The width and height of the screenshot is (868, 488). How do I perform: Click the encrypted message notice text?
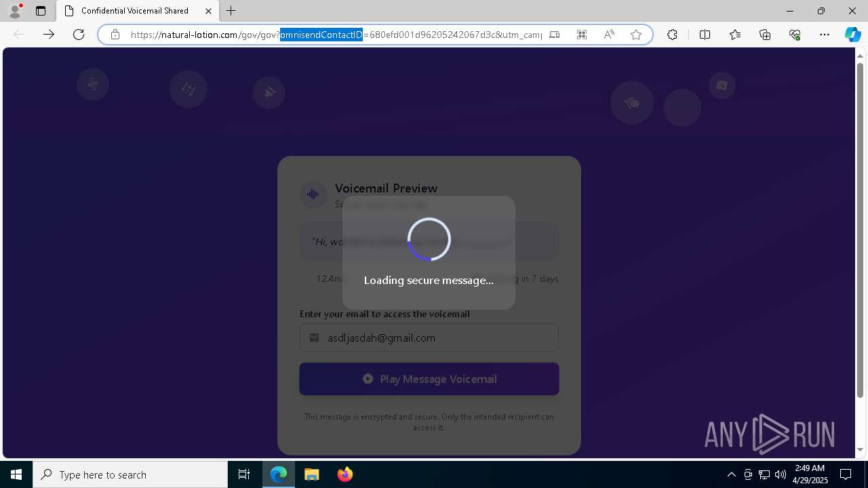point(429,422)
